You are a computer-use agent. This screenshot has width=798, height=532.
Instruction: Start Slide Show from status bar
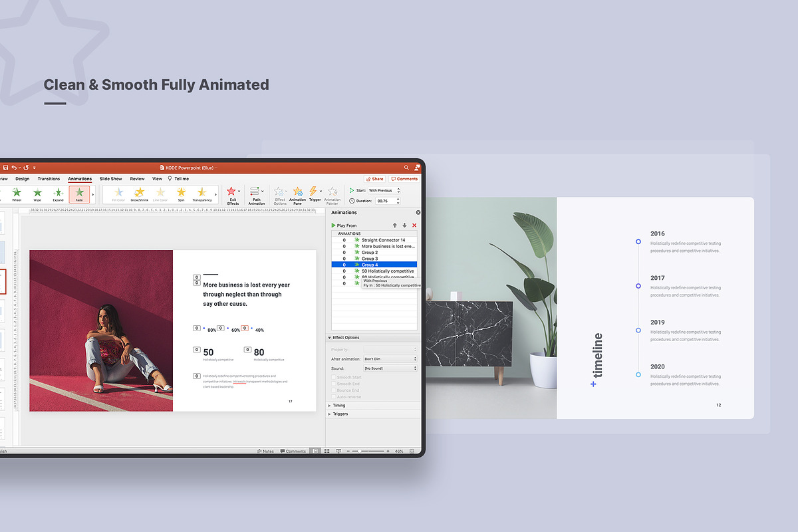click(338, 451)
